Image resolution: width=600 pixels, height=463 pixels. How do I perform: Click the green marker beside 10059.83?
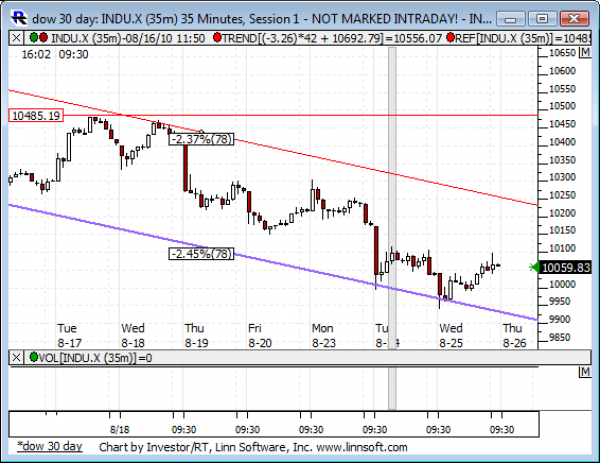[533, 267]
